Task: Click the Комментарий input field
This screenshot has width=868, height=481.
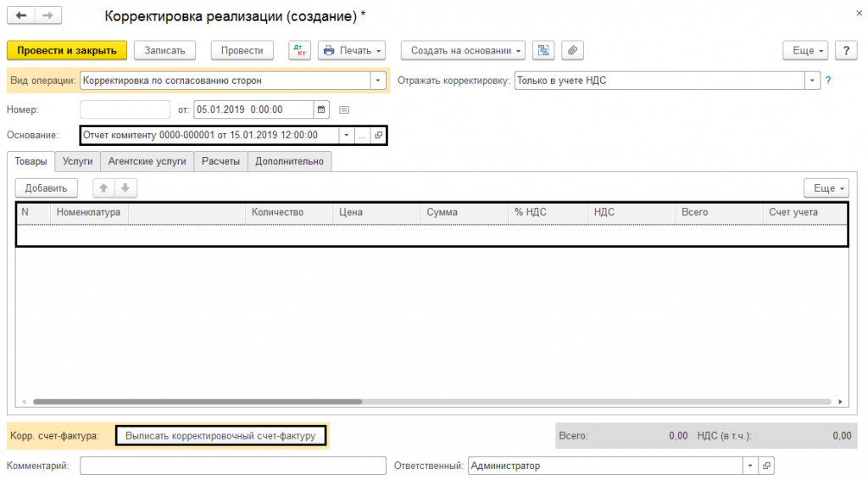Action: tap(233, 466)
